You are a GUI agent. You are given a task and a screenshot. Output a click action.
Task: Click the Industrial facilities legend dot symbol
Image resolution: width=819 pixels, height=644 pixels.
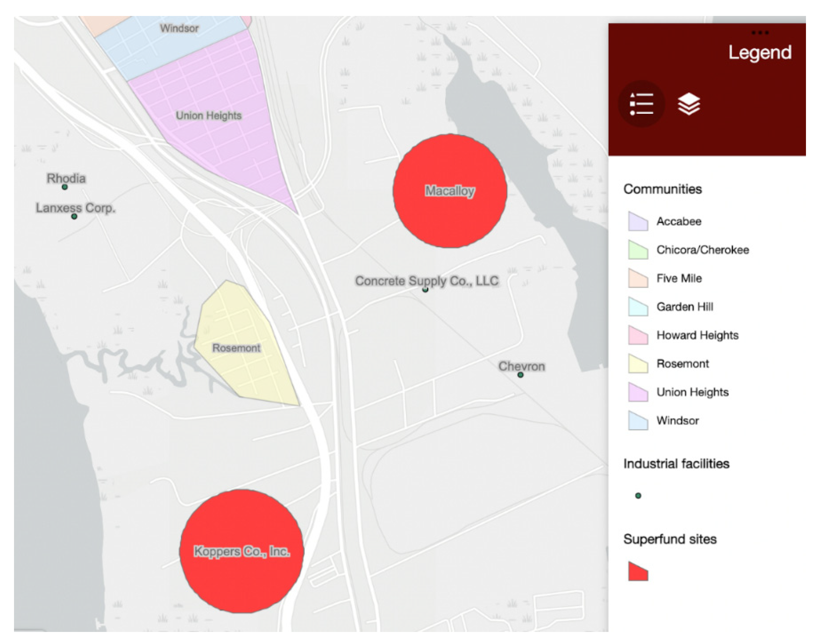point(638,496)
